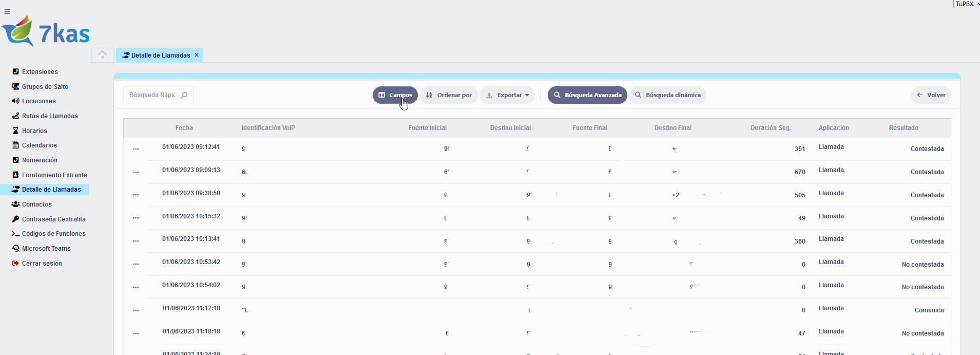Select Rutas de Llamadas in the sidebar
The height and width of the screenshot is (355, 980).
pyautogui.click(x=50, y=116)
